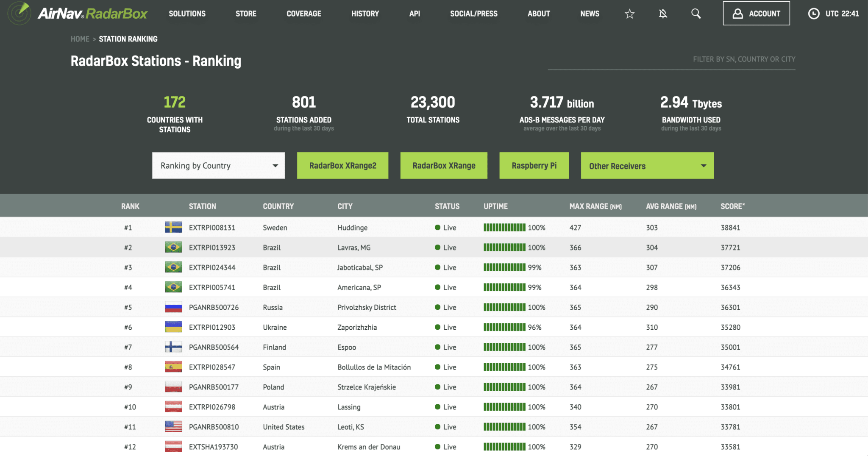
Task: Click the AirNav RadarBox logo
Action: coord(78,14)
